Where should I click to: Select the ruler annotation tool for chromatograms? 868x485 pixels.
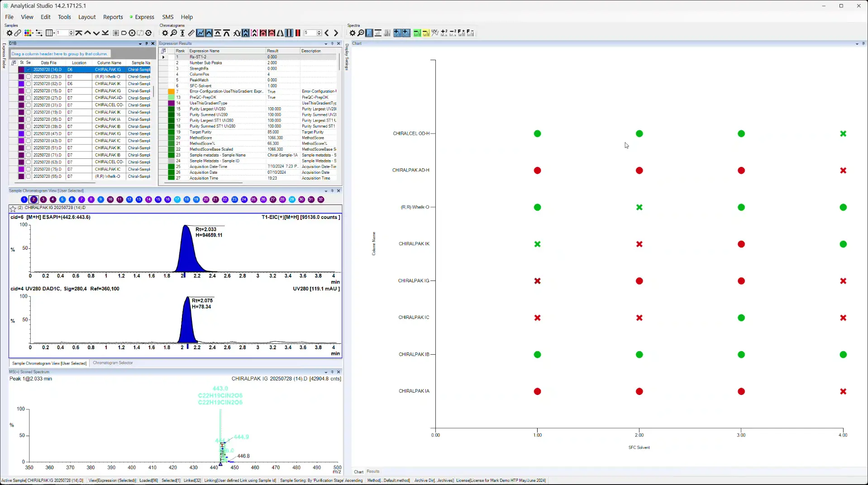[191, 33]
